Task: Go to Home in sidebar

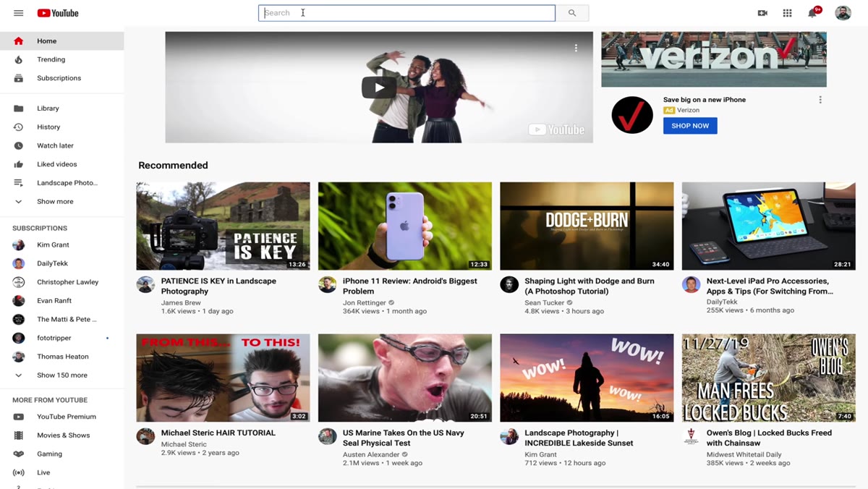Action: click(62, 41)
